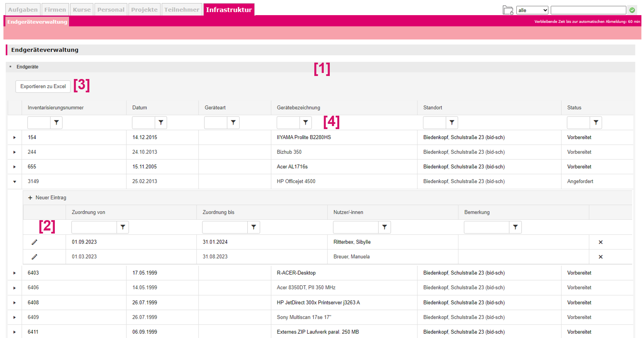Expand row for R-ACER-Desktop 6403
This screenshot has width=644, height=338.
tap(14, 273)
